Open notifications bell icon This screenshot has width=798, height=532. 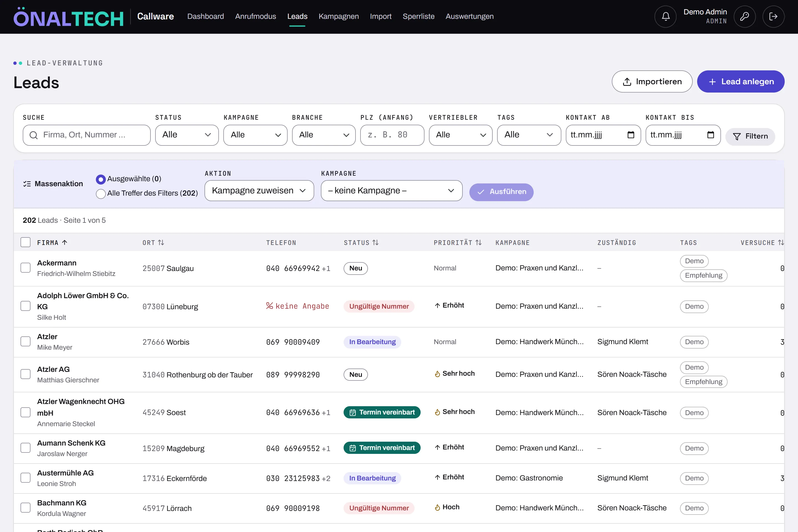(665, 16)
